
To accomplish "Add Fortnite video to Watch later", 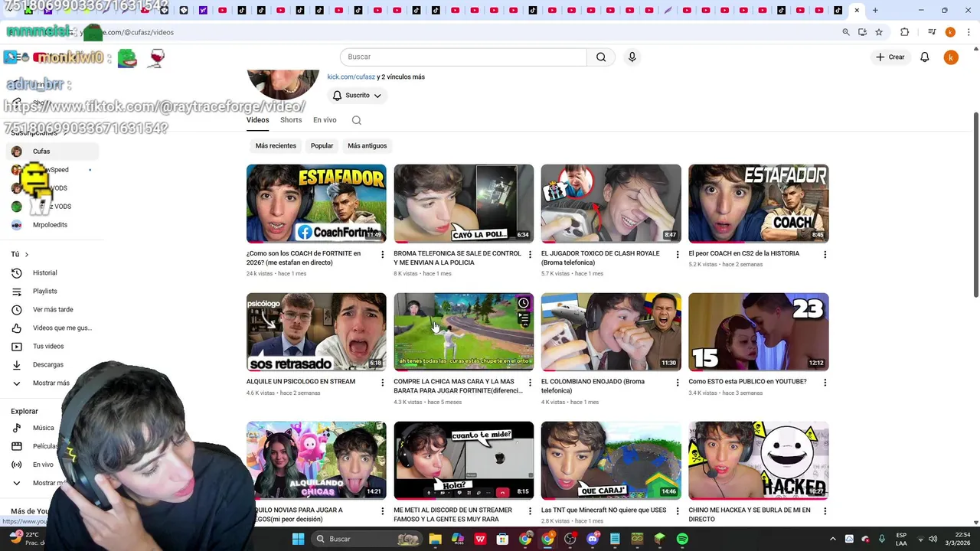I will (524, 303).
